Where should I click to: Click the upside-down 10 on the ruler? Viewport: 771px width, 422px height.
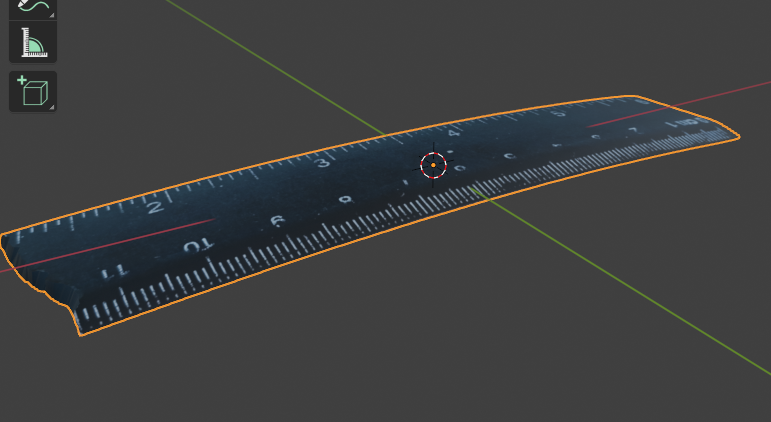click(197, 245)
